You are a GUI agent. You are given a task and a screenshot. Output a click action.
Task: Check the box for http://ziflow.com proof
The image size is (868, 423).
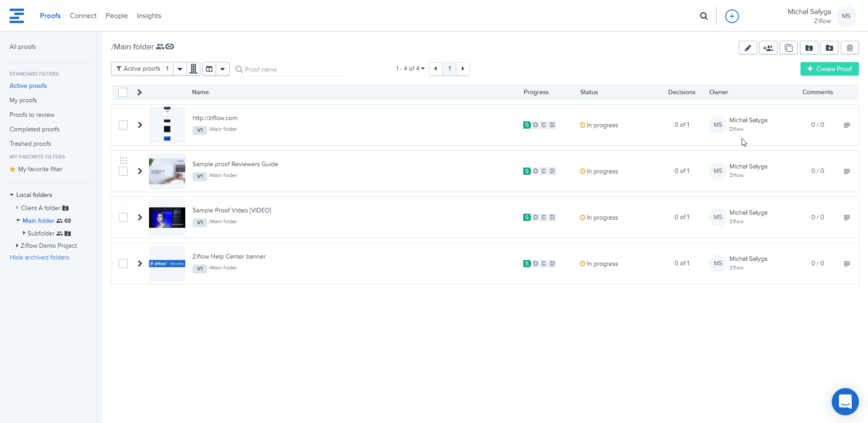[x=123, y=125]
